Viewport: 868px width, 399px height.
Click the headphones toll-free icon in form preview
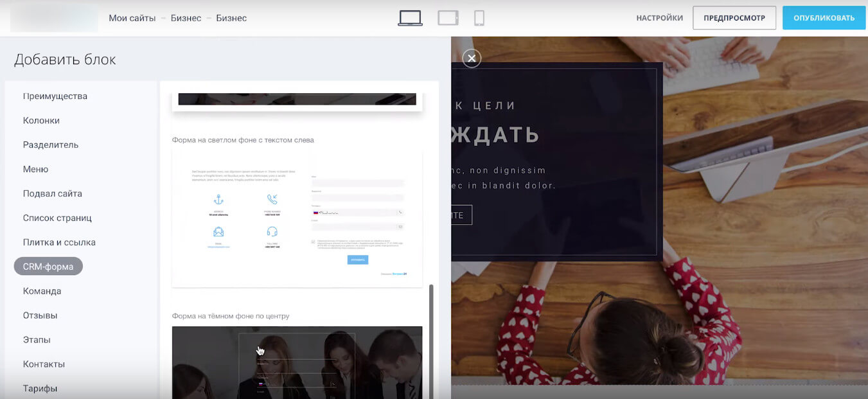click(x=273, y=232)
